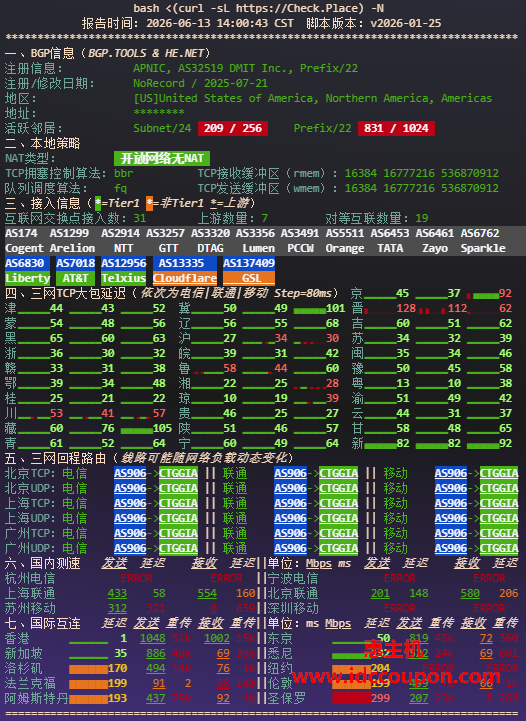Click the APNIC, AS32519 DMIT Inc. registration info

[246, 69]
